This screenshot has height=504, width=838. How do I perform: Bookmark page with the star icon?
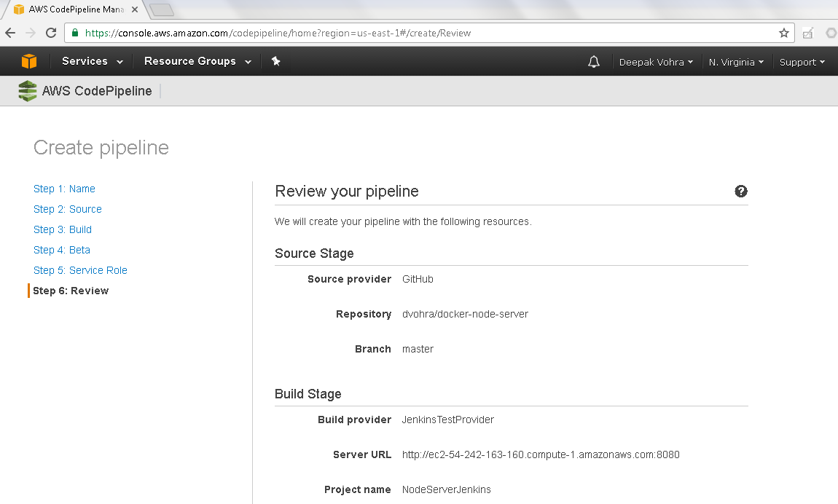click(784, 33)
